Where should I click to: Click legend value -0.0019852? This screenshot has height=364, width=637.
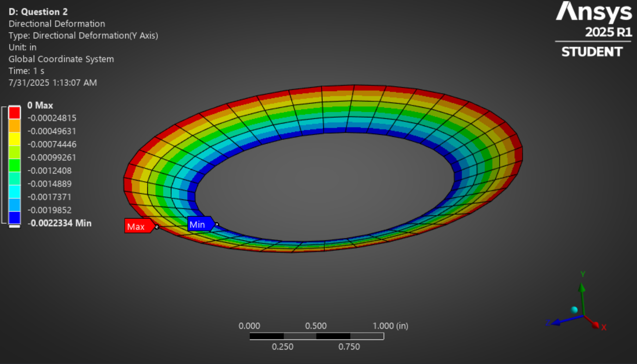point(50,210)
